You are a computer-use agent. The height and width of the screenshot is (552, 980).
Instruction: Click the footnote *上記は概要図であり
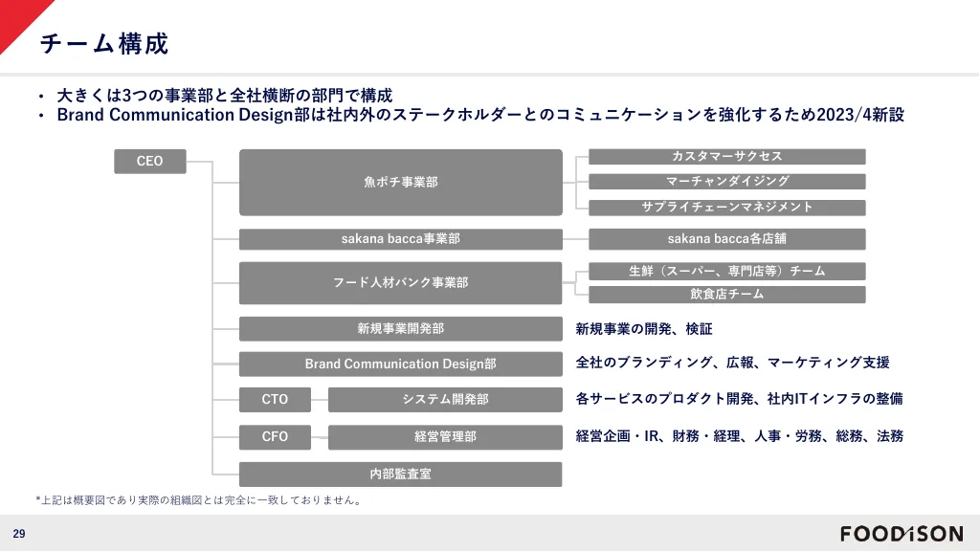(199, 500)
